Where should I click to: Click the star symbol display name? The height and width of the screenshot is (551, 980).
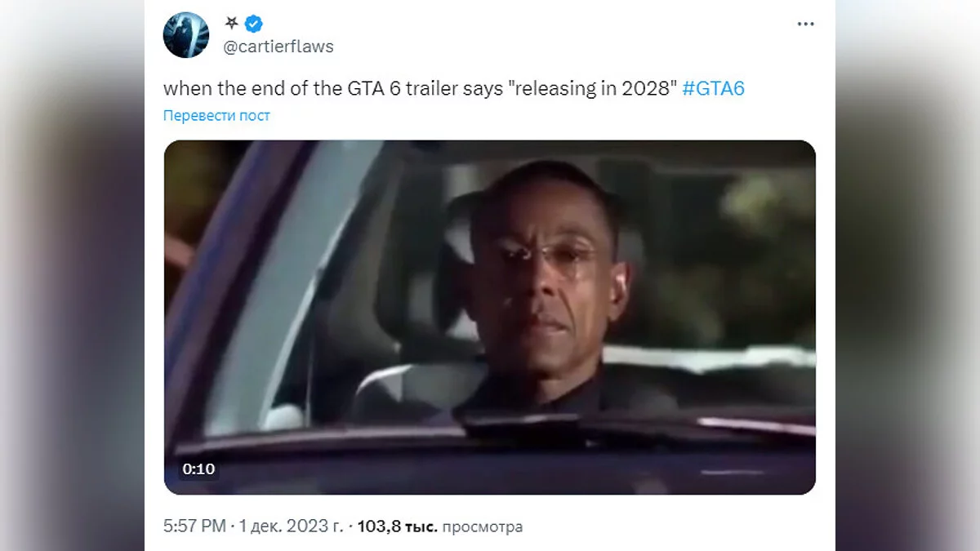pos(231,24)
